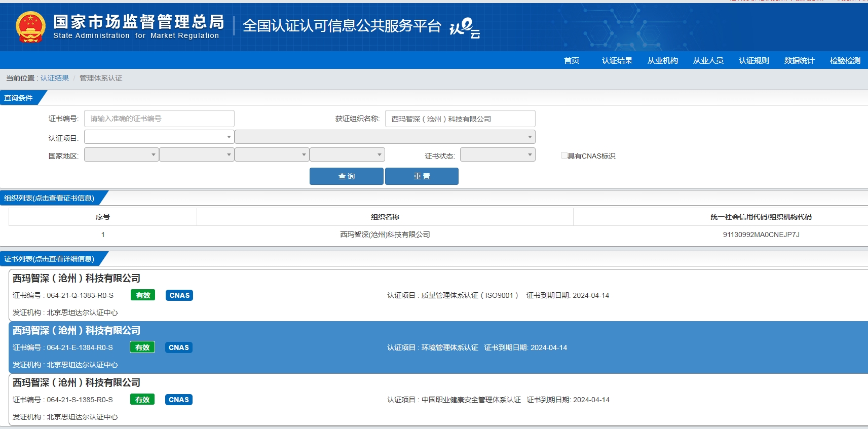This screenshot has width=868, height=429.
Task: Open 检验检测 navigation menu
Action: pyautogui.click(x=845, y=60)
